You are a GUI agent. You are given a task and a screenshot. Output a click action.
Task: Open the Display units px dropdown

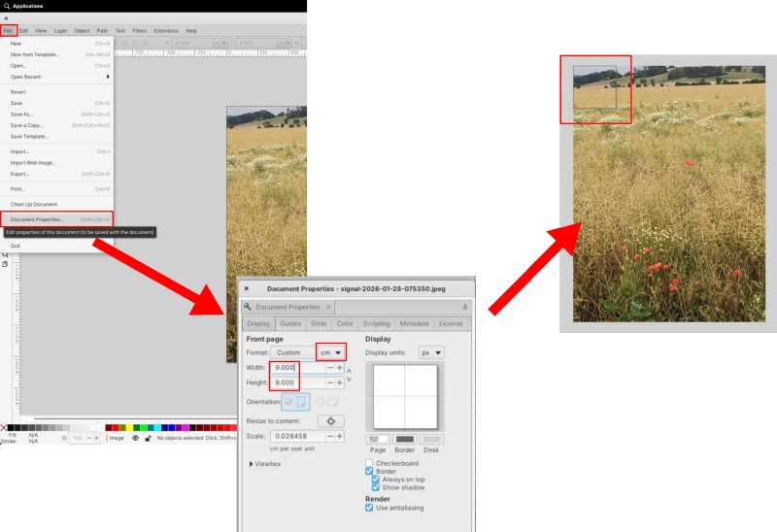pos(431,352)
